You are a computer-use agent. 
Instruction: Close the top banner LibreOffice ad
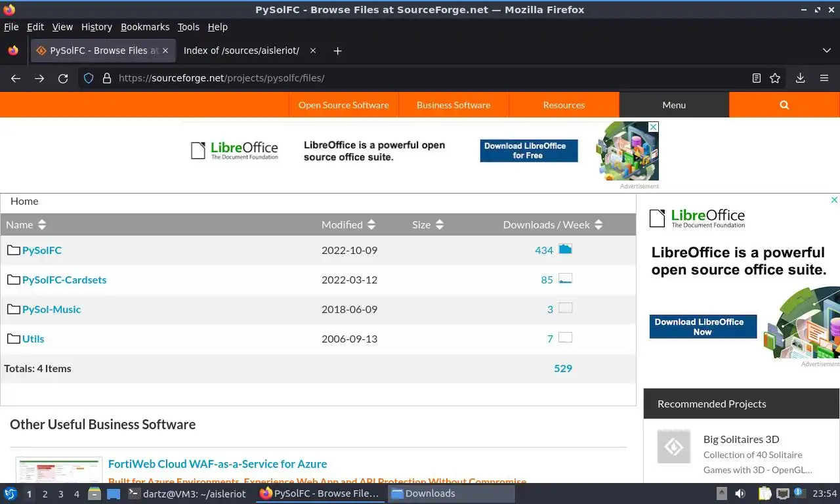[x=653, y=127]
